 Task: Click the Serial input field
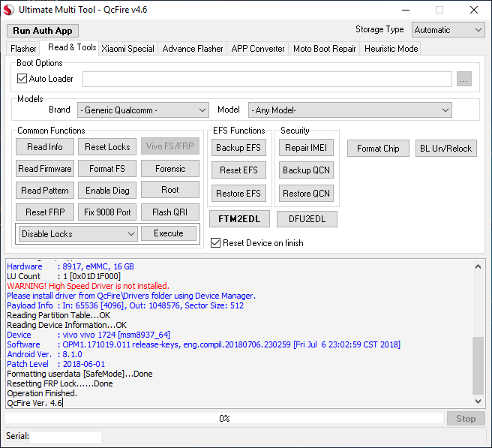65,437
